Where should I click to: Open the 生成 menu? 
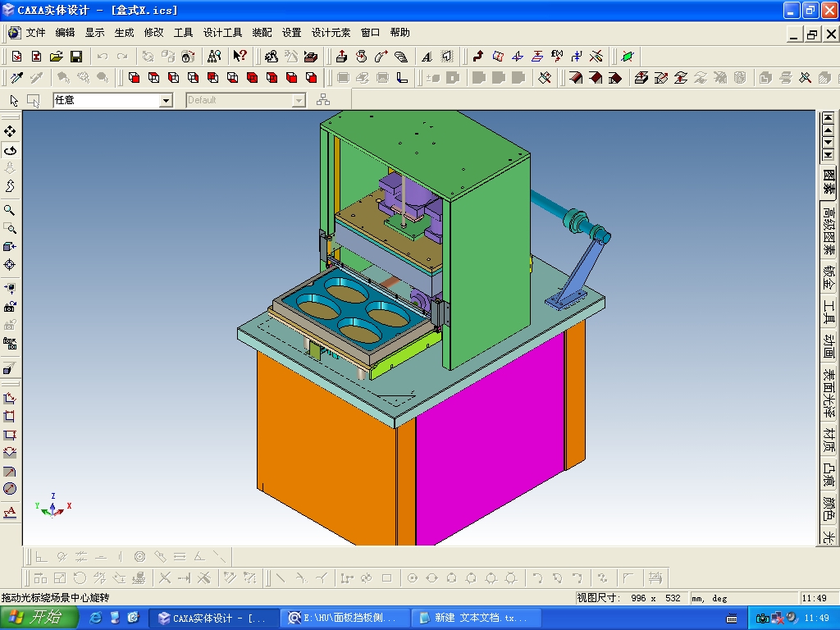coord(124,33)
